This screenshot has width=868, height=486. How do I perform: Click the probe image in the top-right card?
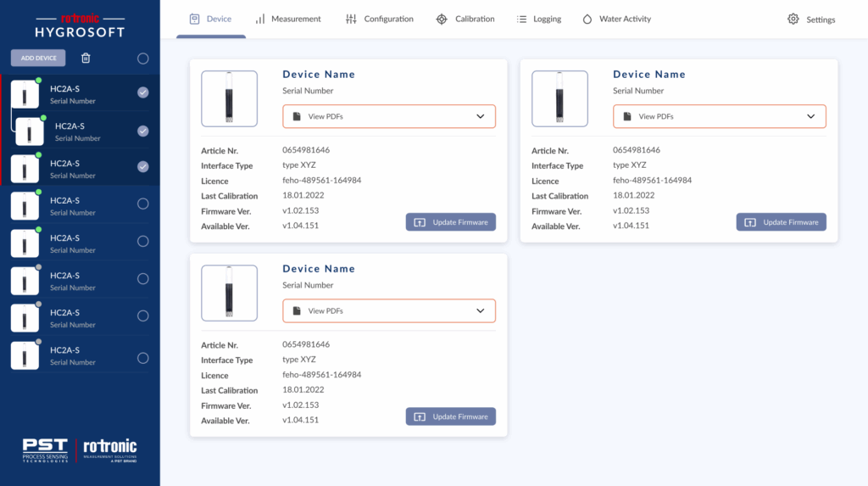(559, 98)
